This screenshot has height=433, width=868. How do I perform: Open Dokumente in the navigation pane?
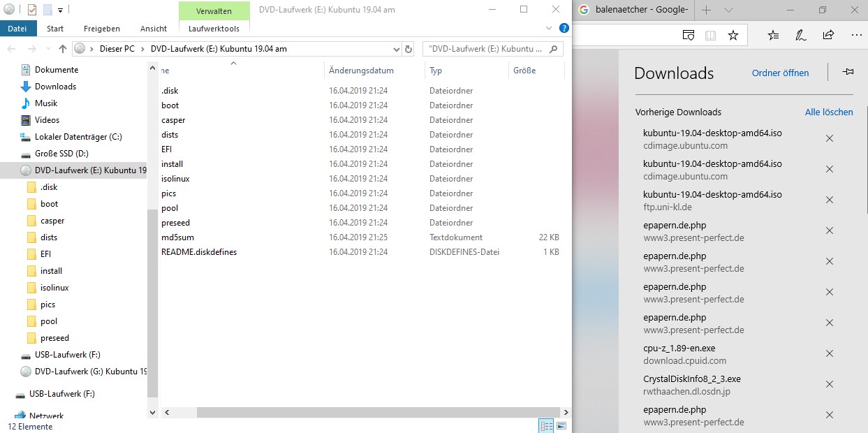57,70
